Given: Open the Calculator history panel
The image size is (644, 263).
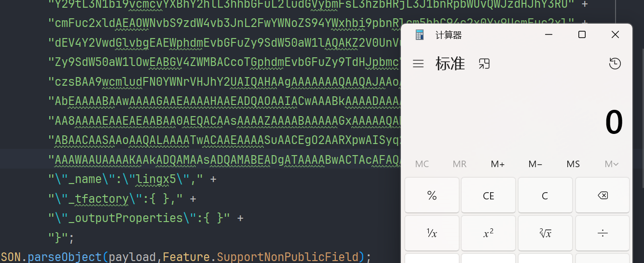Looking at the screenshot, I should coord(615,64).
